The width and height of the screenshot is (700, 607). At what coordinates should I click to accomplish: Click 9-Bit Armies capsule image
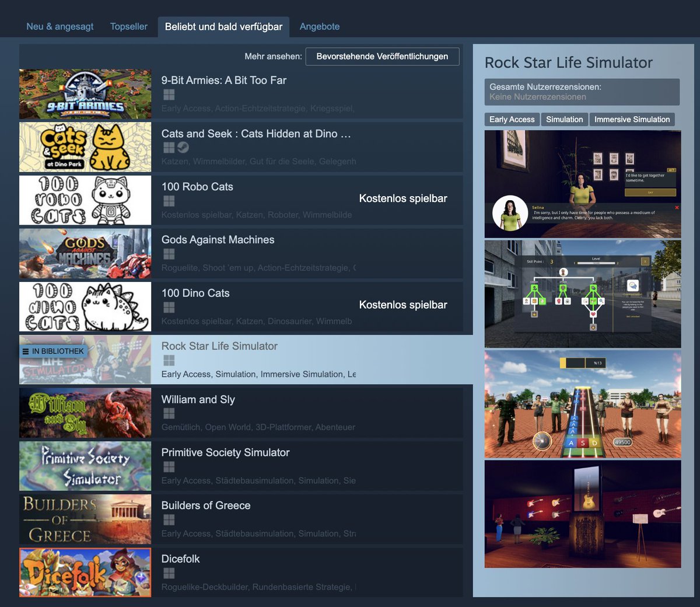85,94
